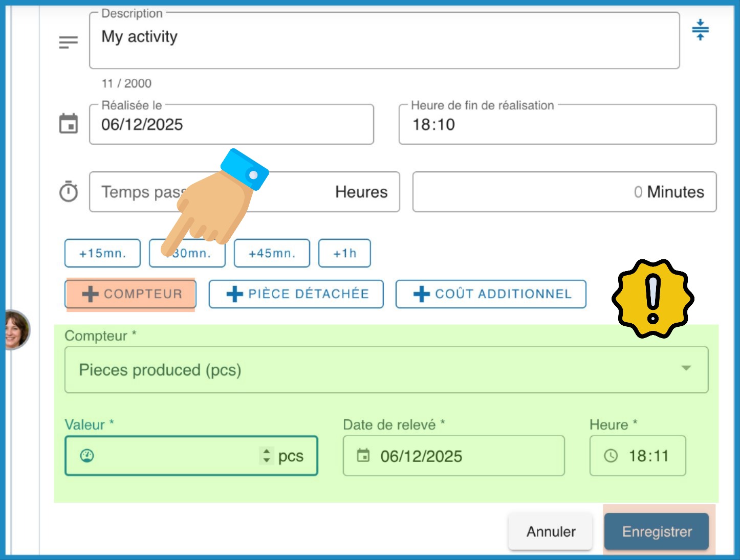Click the clock icon in Heure field

(x=611, y=456)
